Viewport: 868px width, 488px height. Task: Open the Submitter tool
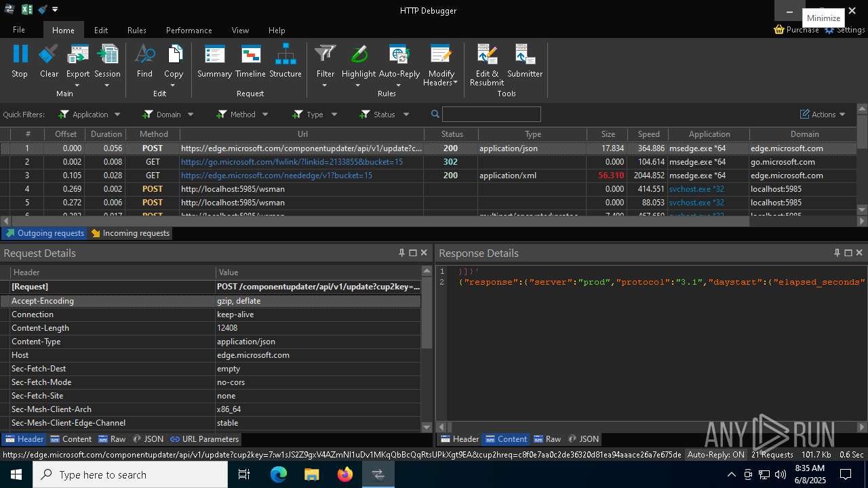click(x=525, y=61)
